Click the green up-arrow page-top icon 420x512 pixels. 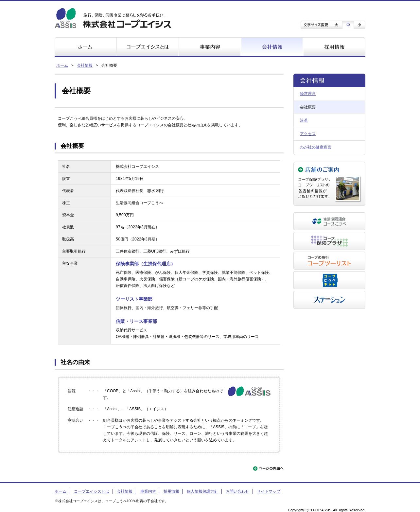[x=255, y=468]
